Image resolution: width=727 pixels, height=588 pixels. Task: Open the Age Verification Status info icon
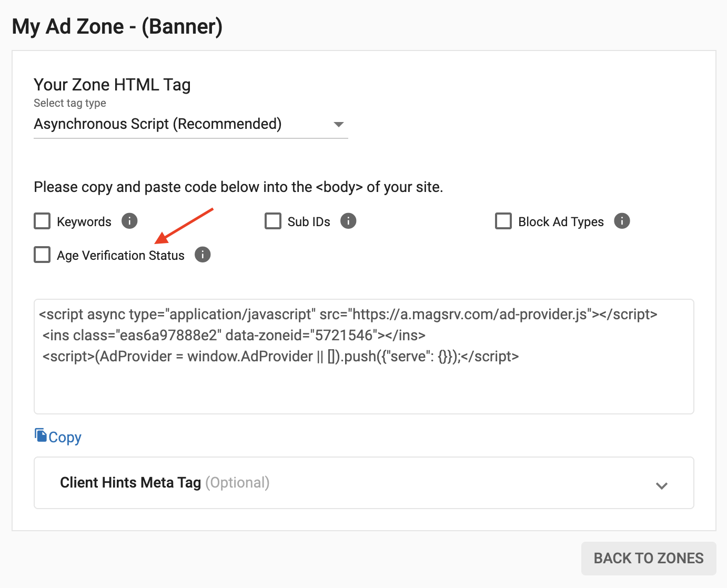click(x=203, y=255)
